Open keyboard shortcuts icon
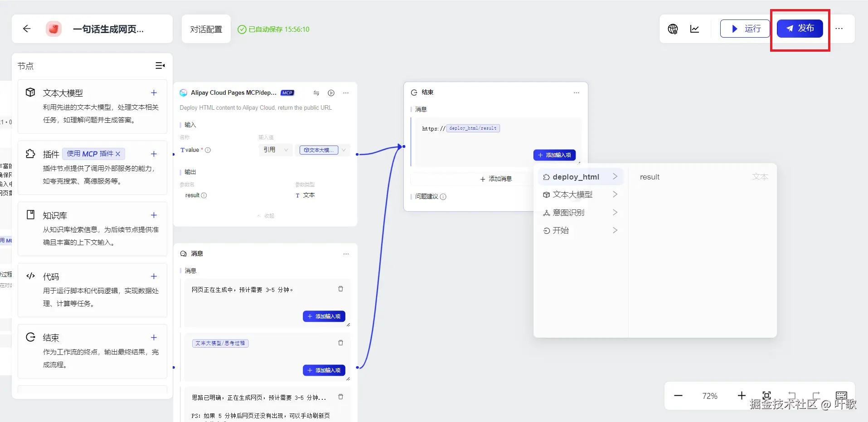Image resolution: width=868 pixels, height=422 pixels. tap(841, 395)
